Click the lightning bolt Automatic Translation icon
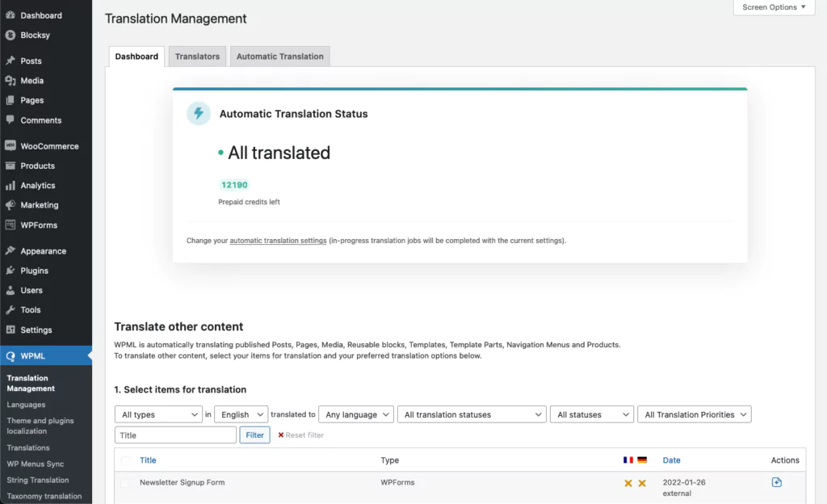The height and width of the screenshot is (504, 827). pos(199,113)
